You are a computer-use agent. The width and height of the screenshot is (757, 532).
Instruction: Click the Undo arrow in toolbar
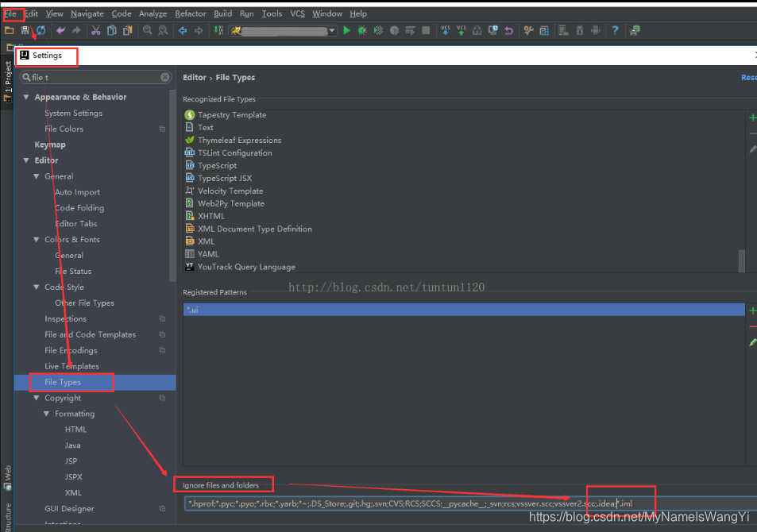[60, 30]
